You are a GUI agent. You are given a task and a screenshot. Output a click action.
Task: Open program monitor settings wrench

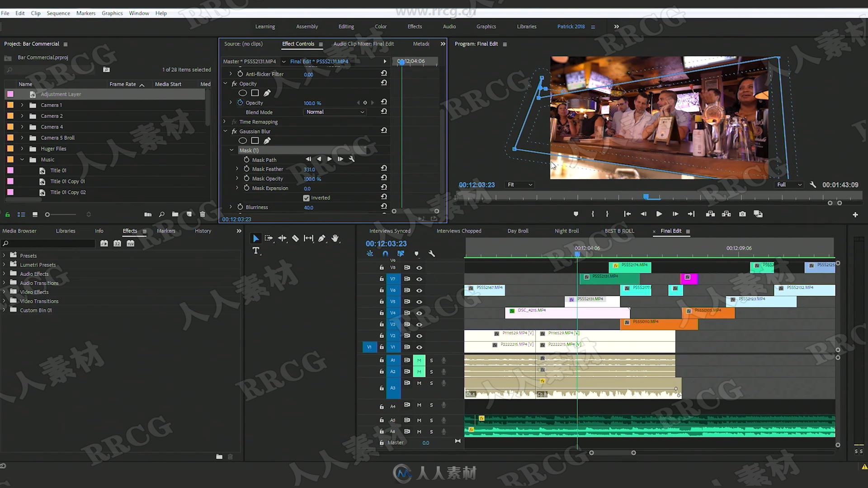pos(813,184)
